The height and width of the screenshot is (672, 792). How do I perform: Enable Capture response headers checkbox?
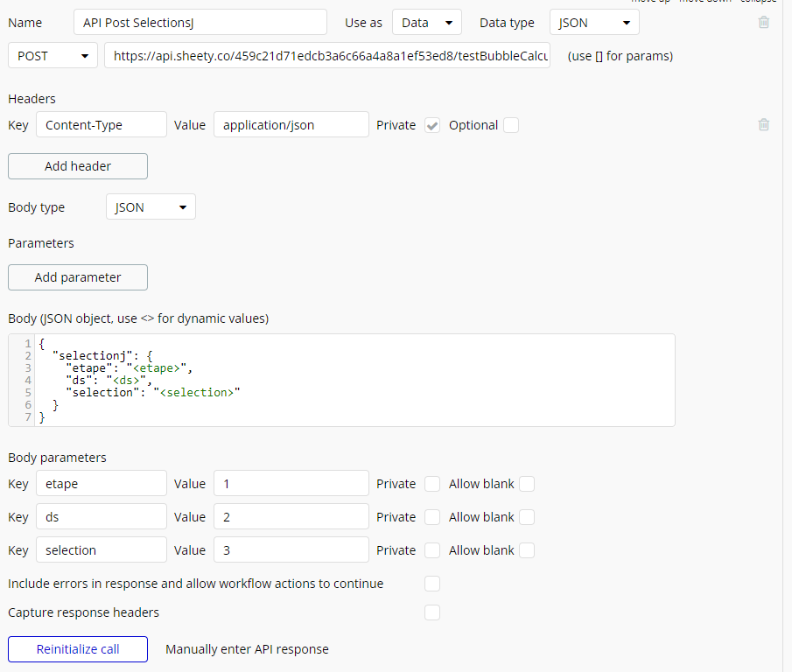point(432,612)
